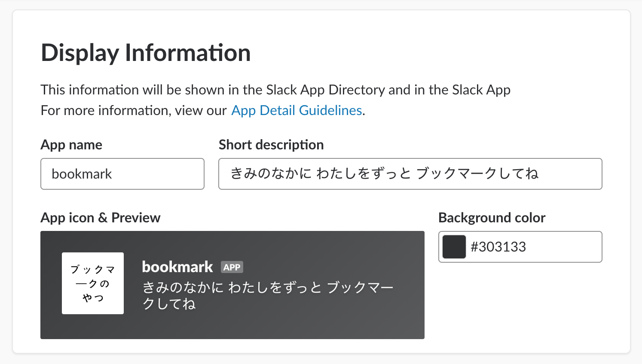Click the Background color label
The height and width of the screenshot is (364, 642).
[x=492, y=218]
